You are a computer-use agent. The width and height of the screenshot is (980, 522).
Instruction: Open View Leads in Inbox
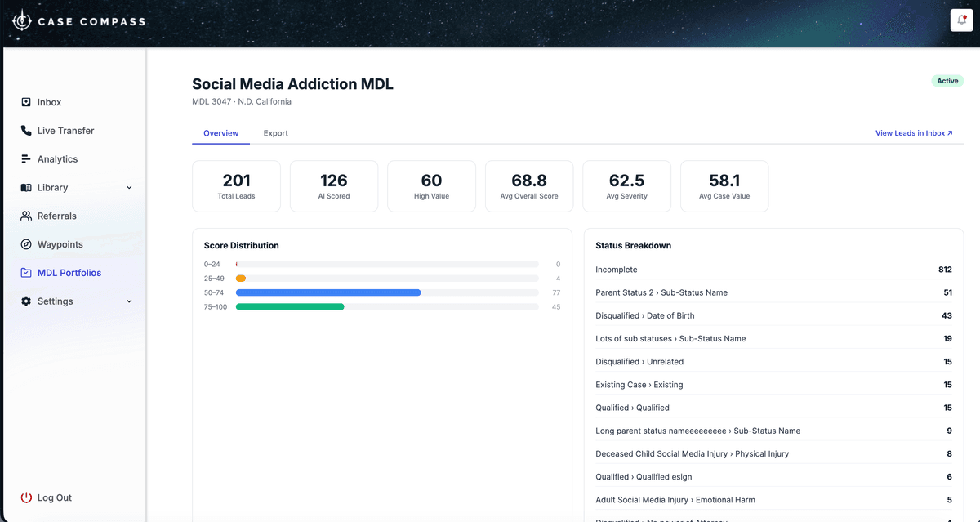(908, 132)
